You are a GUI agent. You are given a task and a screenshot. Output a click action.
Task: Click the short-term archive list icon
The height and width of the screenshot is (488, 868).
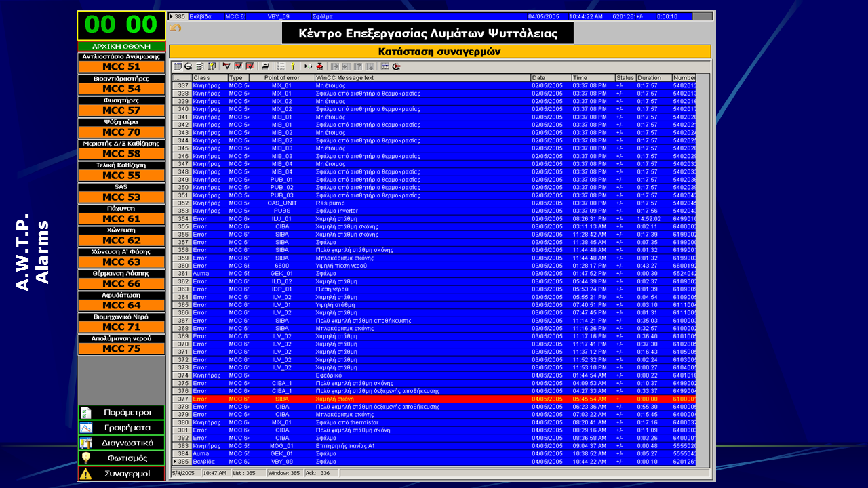click(x=189, y=66)
